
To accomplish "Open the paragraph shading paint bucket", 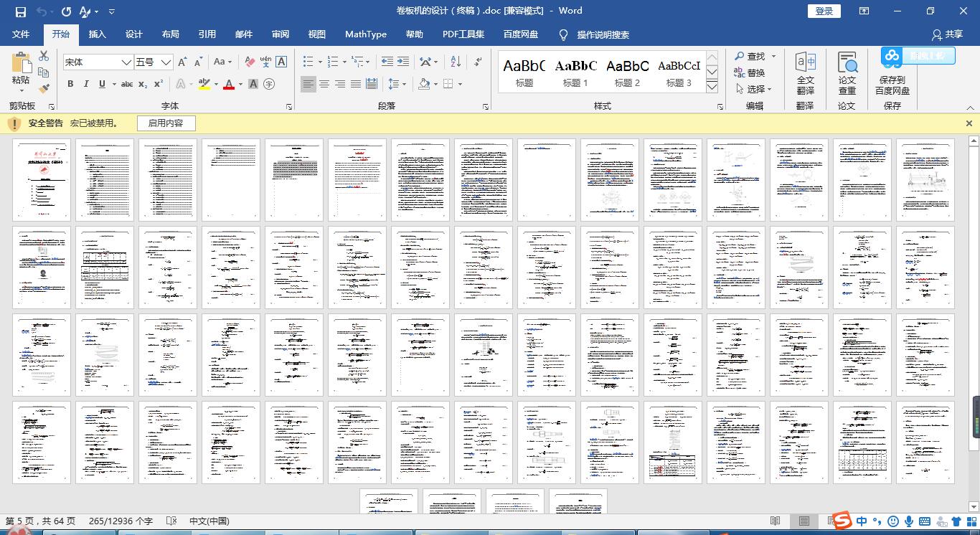I will (424, 84).
